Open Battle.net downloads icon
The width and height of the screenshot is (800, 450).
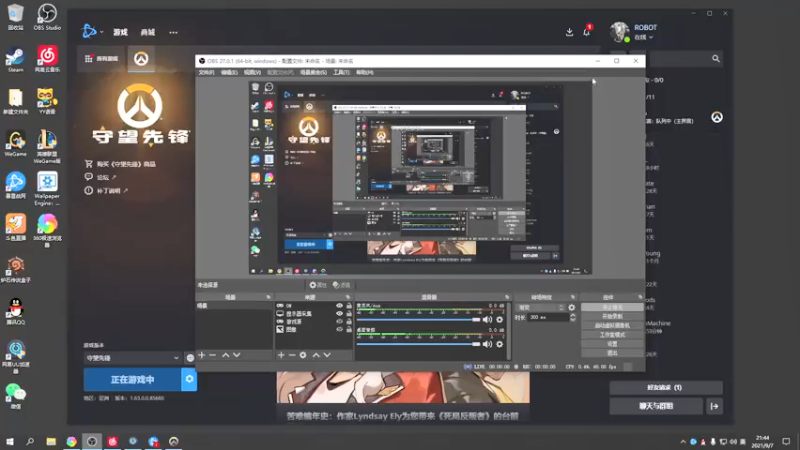(x=569, y=32)
